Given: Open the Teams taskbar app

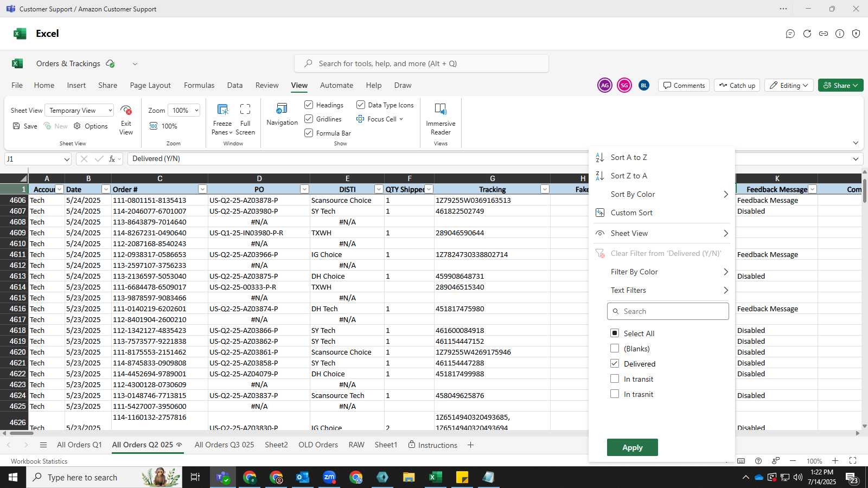Looking at the screenshot, I should tap(222, 477).
